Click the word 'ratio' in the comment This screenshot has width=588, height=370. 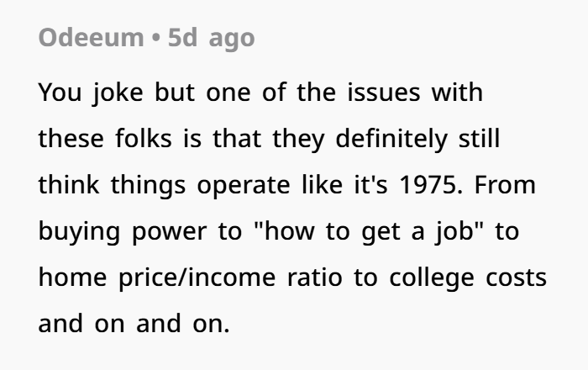coord(315,277)
